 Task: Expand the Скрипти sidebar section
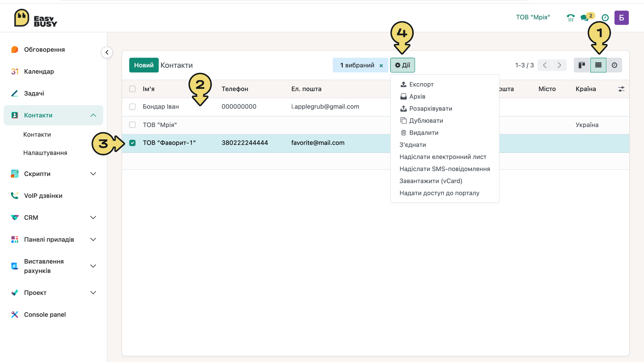tap(93, 174)
